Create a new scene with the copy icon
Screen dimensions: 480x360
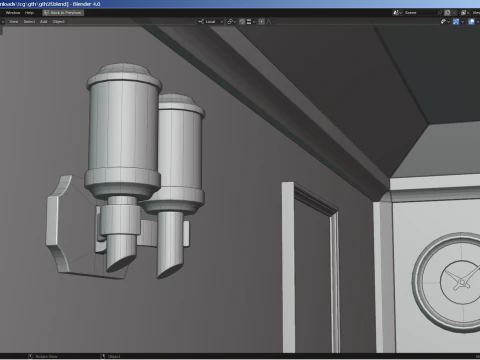[x=447, y=13]
